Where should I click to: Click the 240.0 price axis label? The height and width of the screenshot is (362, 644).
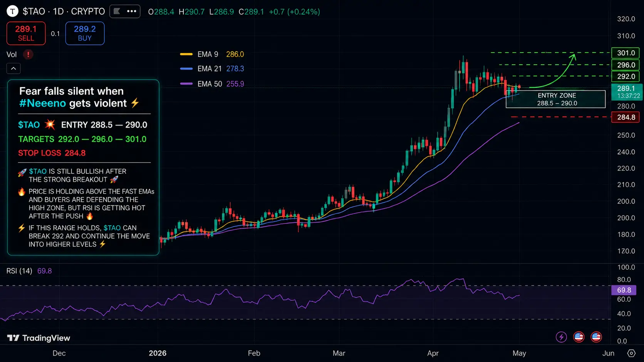[x=626, y=152]
